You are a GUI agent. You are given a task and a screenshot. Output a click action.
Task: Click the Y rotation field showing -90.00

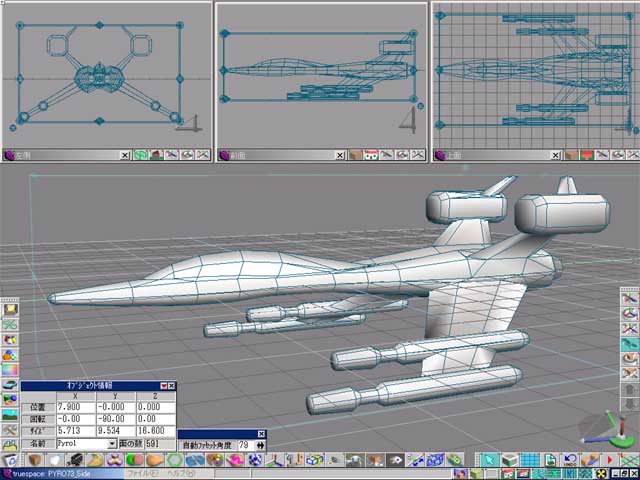coord(115,419)
